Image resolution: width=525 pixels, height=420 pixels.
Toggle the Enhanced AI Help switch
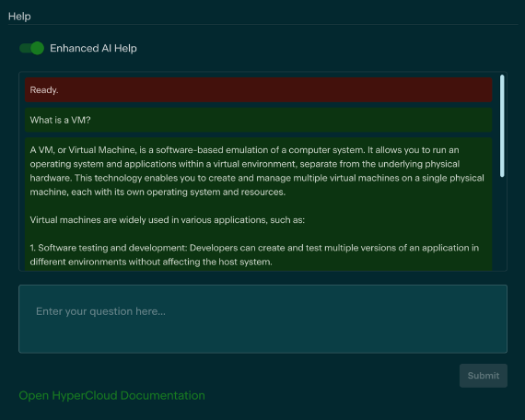(x=31, y=48)
